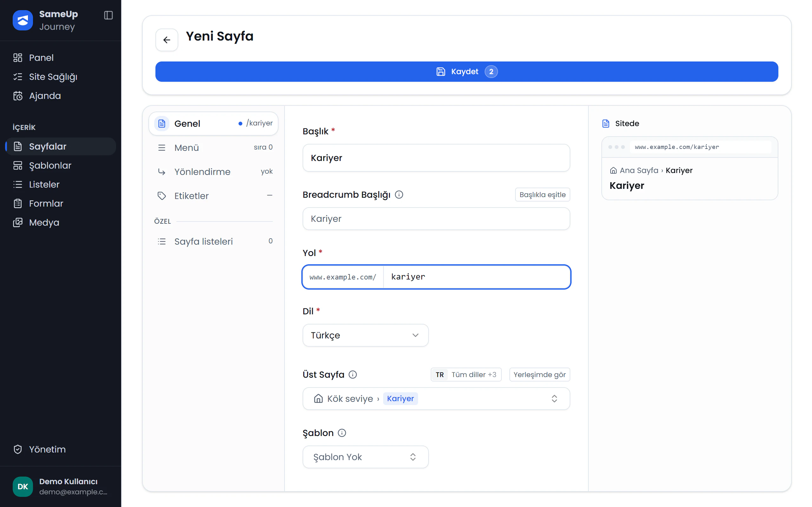
Task: Click the Kaydet save button
Action: [x=467, y=72]
